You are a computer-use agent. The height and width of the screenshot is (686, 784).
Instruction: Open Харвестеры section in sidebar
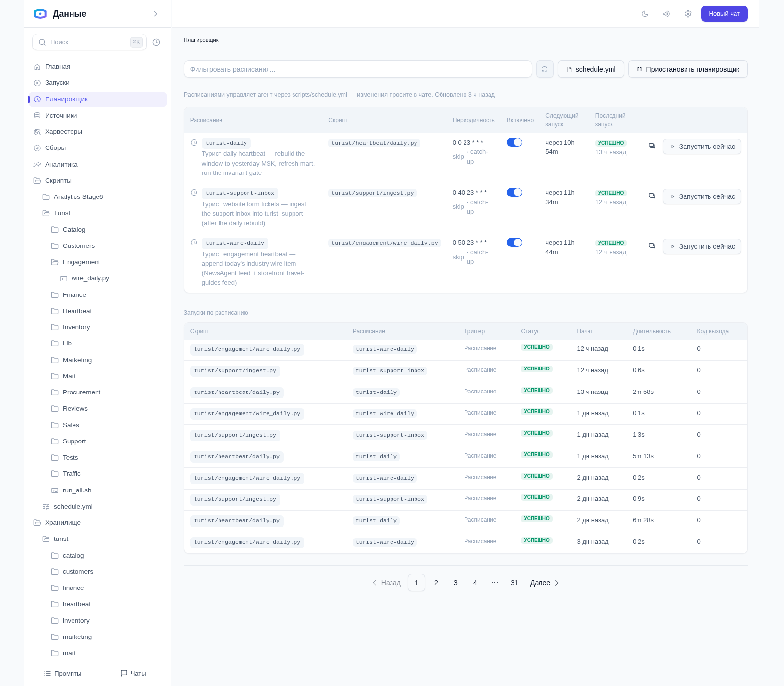[98, 132]
